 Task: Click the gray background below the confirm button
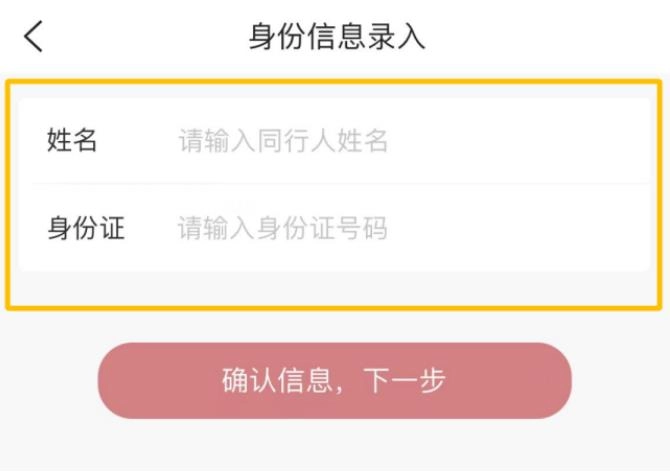pyautogui.click(x=335, y=448)
